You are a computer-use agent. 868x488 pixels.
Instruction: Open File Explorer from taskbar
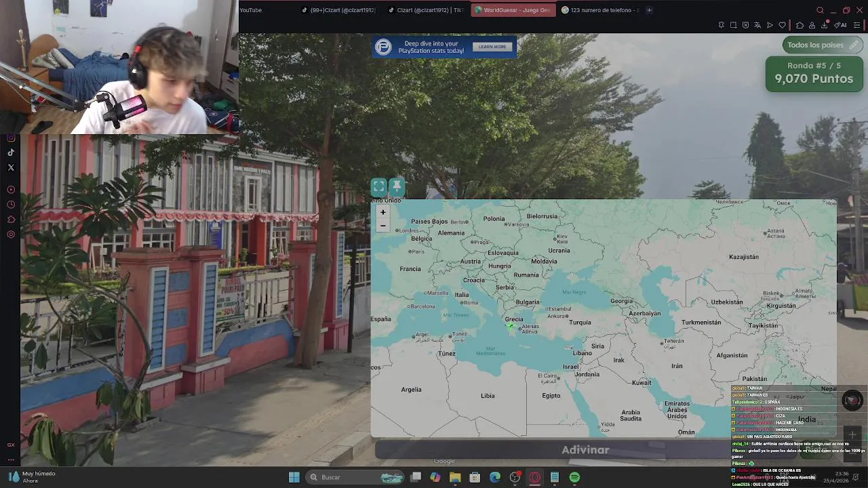pyautogui.click(x=455, y=477)
